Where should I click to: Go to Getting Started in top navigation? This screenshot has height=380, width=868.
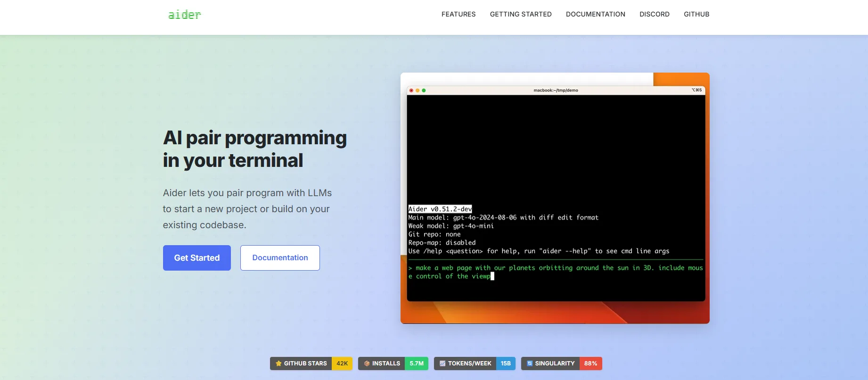[x=520, y=14]
